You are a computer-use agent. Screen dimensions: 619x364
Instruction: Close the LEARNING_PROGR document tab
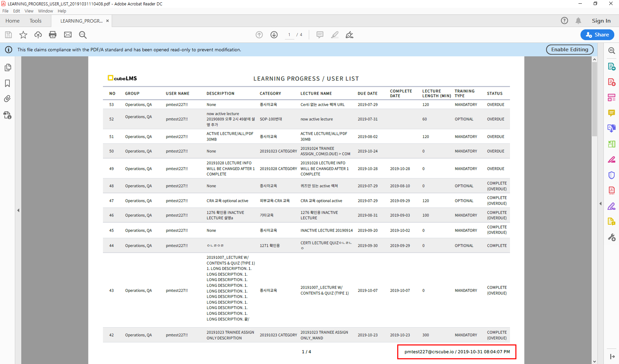tap(108, 21)
